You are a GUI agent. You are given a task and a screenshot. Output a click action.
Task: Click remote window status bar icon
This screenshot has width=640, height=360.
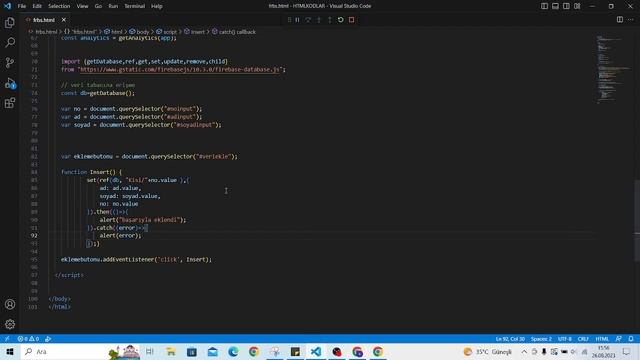pos(7,339)
